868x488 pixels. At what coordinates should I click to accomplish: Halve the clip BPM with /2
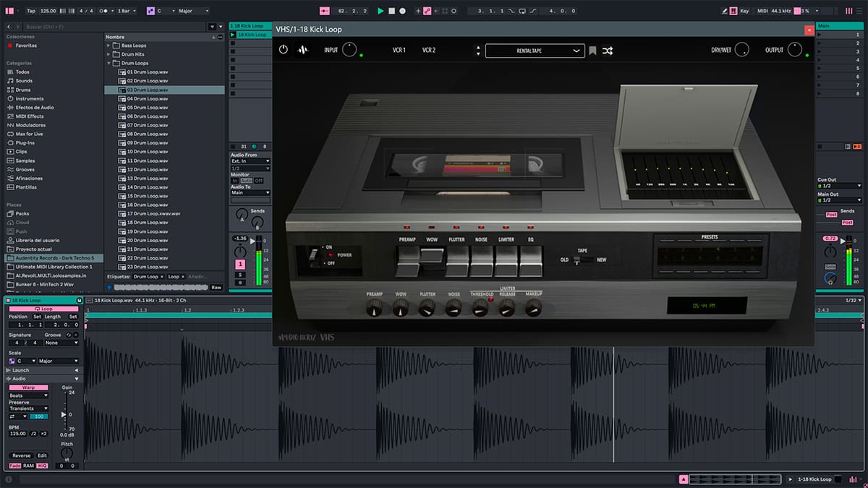(x=33, y=433)
